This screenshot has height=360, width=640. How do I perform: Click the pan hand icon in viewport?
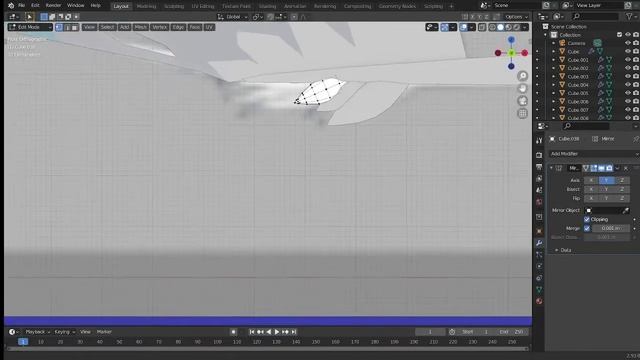click(x=522, y=89)
